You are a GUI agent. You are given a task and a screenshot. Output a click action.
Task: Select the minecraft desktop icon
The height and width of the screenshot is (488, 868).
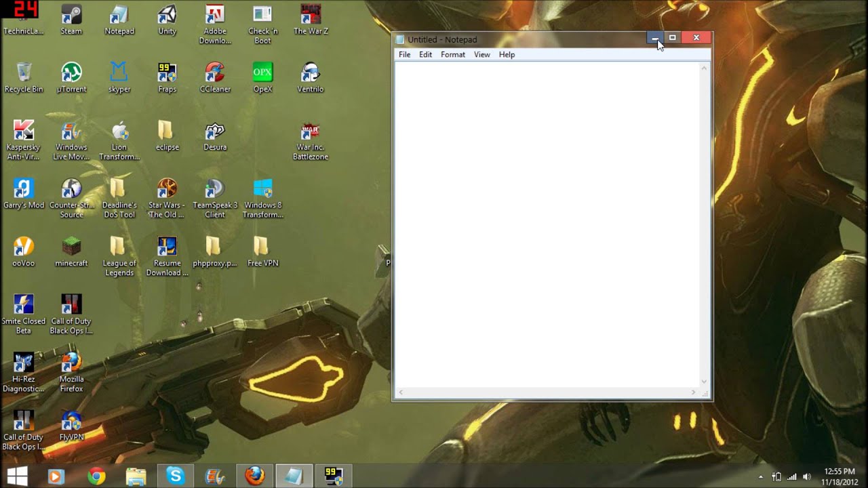[71, 251]
